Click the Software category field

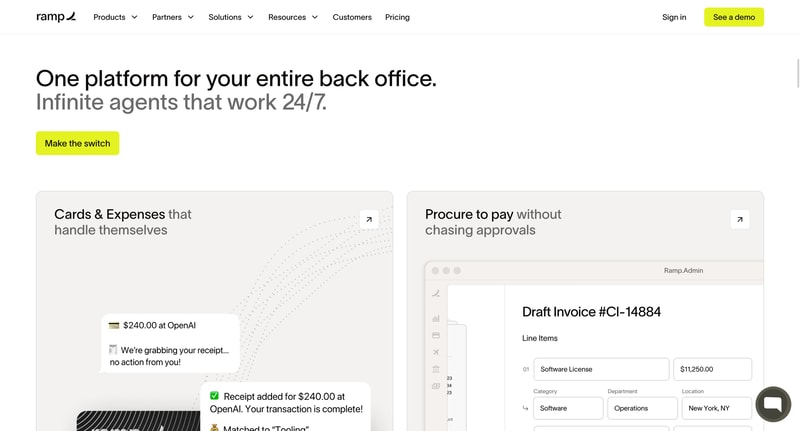(568, 408)
